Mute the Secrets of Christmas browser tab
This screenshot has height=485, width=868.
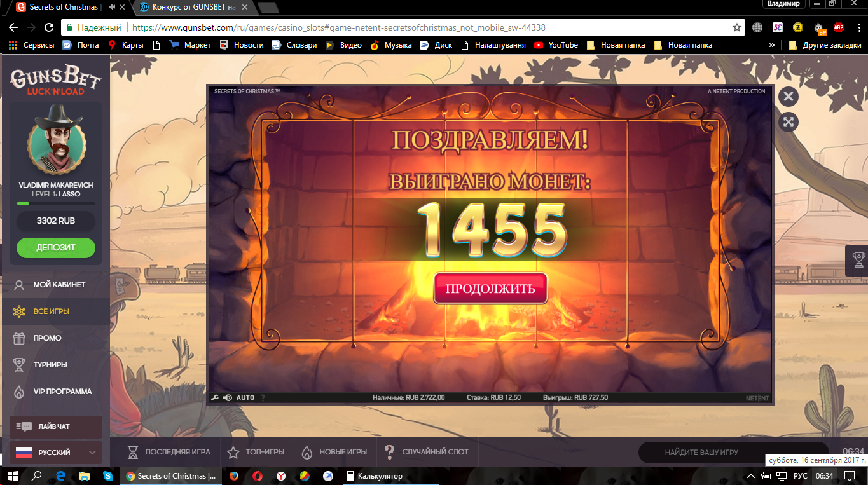(112, 7)
